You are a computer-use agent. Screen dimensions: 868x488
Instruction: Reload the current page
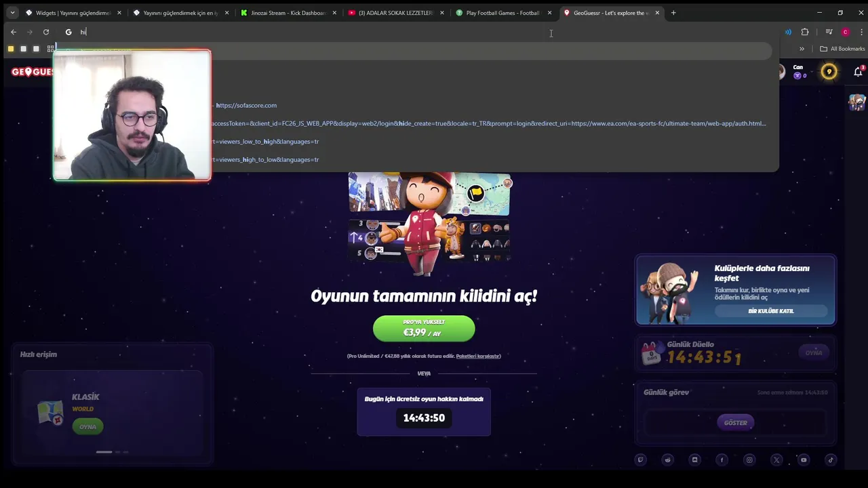[46, 32]
